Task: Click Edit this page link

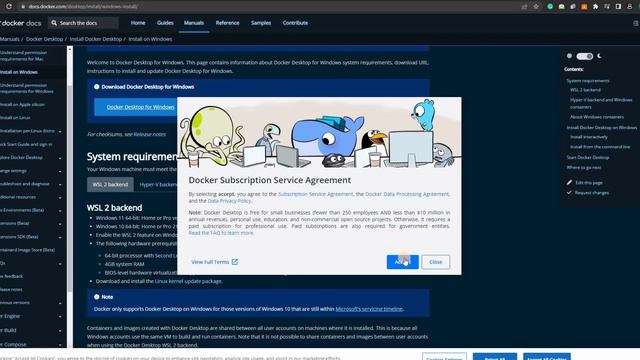Action: (589, 183)
